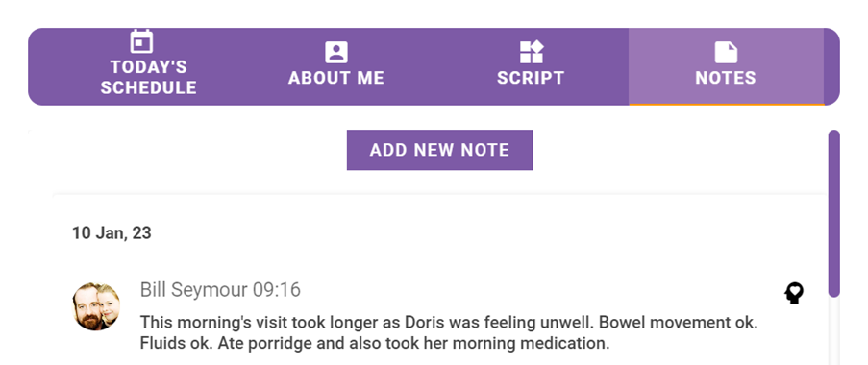Click the person icon above About Me
Image resolution: width=868 pixels, height=365 pixels.
336,53
